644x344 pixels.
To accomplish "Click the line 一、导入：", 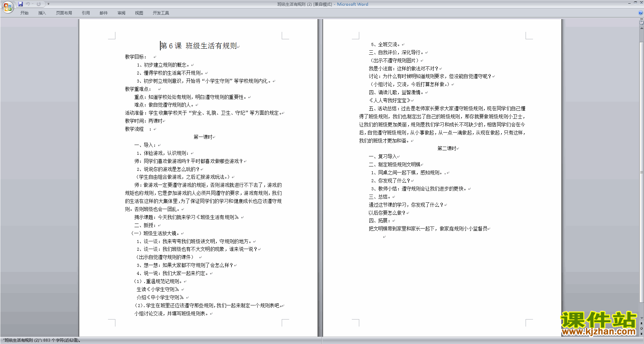I will (146, 145).
